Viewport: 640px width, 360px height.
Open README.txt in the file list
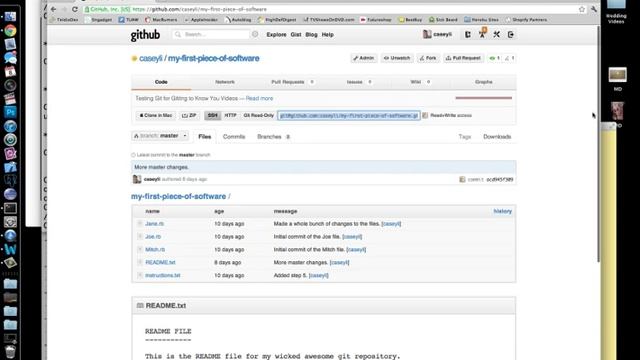[160, 262]
